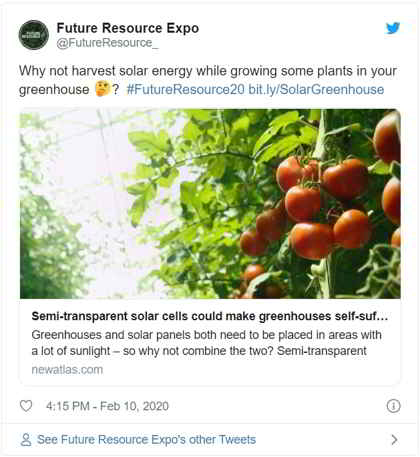Click the newatlas.com source domain

[67, 370]
